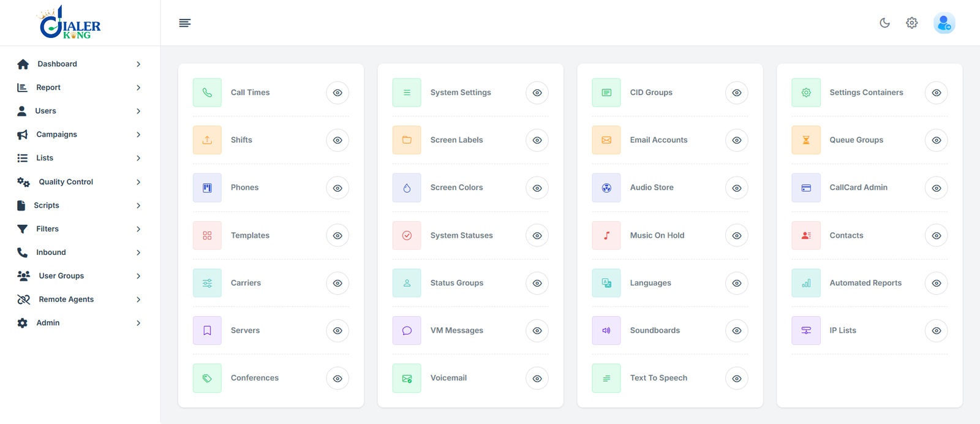The width and height of the screenshot is (980, 424).
Task: Click the Screen Labels folder icon
Action: pos(407,140)
